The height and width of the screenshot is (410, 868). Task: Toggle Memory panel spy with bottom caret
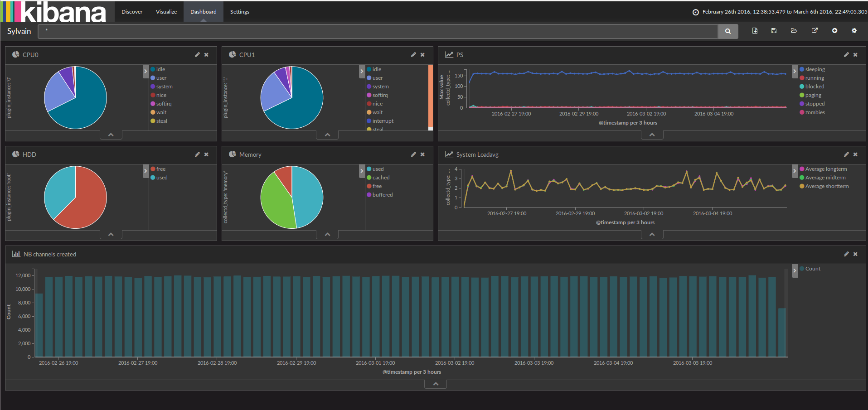pyautogui.click(x=328, y=235)
